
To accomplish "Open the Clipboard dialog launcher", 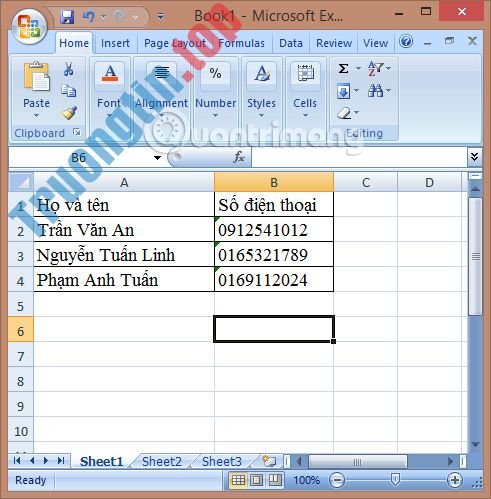I will (77, 133).
